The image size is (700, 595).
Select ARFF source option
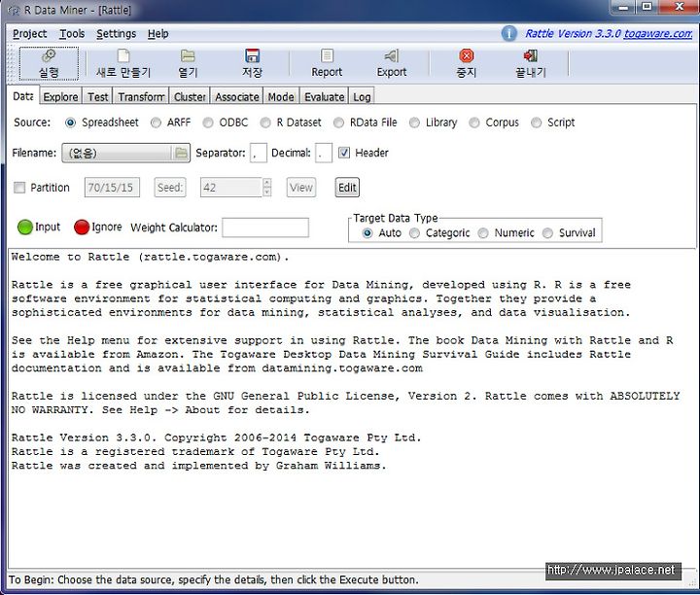pos(156,122)
